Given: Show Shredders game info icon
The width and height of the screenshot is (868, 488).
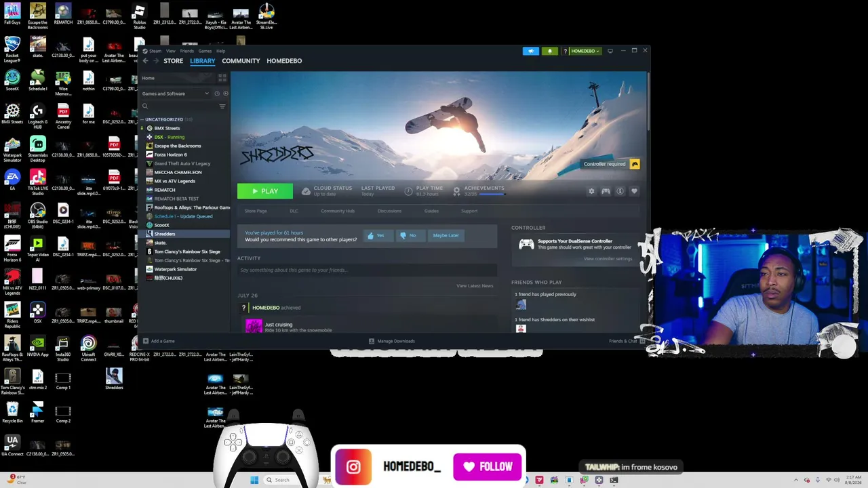Looking at the screenshot, I should 620,191.
